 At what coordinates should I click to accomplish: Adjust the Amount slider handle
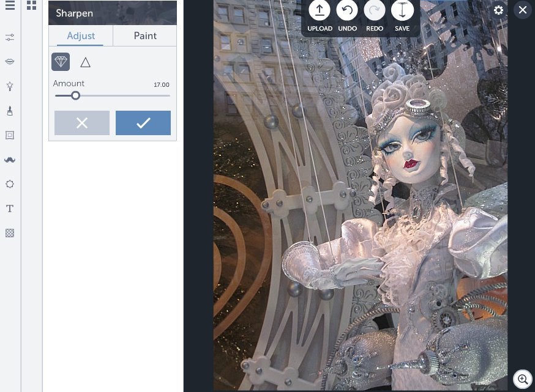[x=76, y=95]
